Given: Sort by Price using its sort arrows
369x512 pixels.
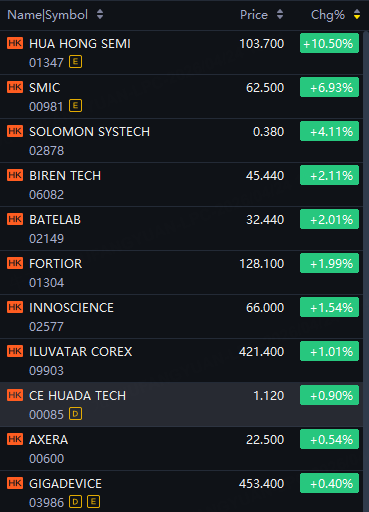Looking at the screenshot, I should 280,14.
